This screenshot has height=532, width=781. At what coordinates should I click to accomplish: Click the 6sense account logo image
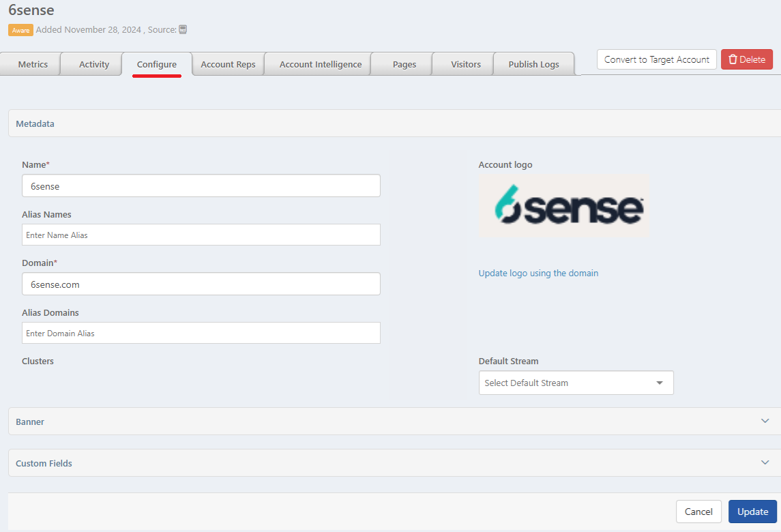coord(564,205)
